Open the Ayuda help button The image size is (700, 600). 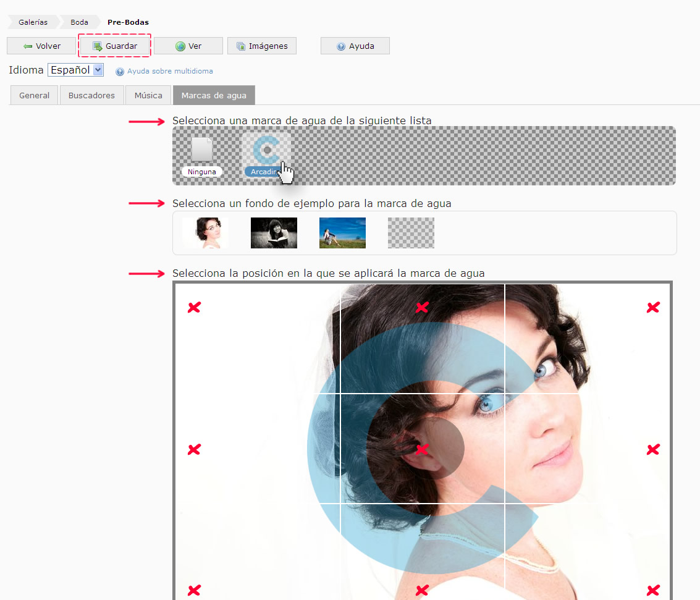355,46
